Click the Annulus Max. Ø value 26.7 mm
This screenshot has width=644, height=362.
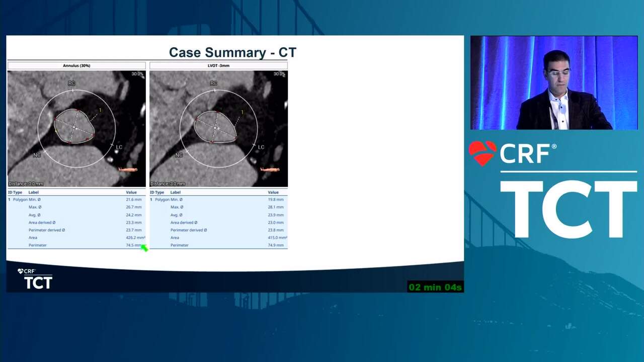pos(134,207)
